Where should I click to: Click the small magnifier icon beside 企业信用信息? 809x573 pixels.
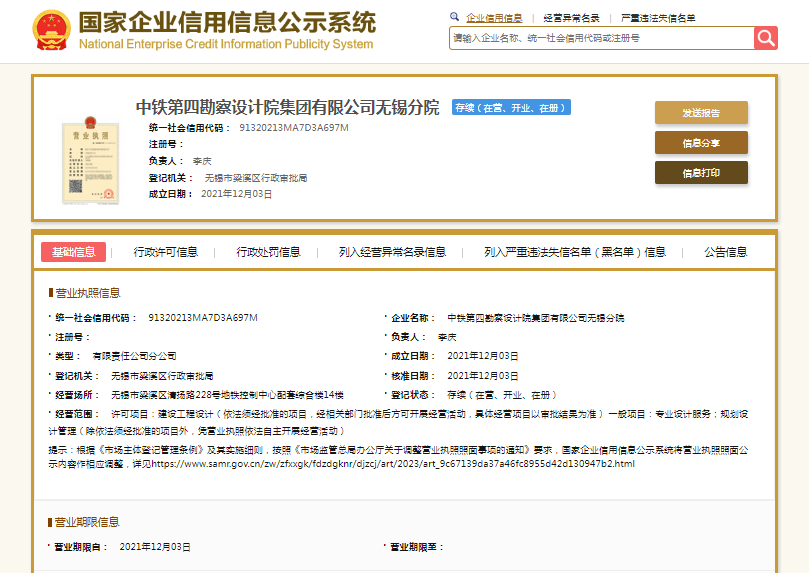coord(455,17)
